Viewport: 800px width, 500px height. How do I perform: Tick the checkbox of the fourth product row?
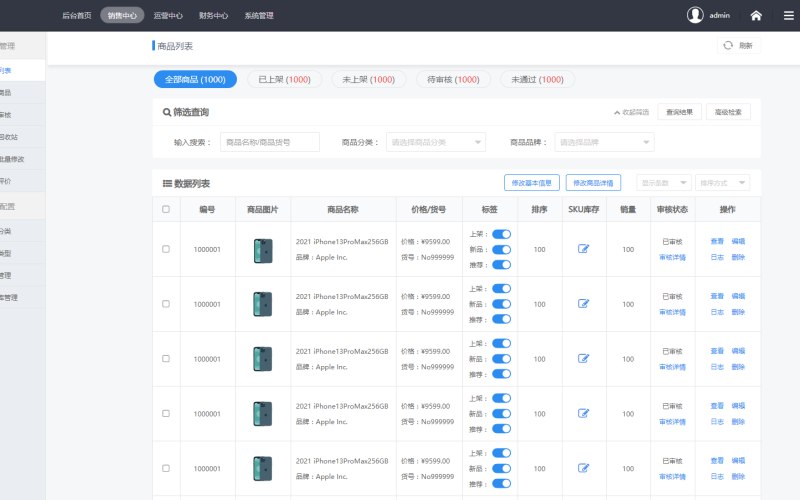point(166,413)
